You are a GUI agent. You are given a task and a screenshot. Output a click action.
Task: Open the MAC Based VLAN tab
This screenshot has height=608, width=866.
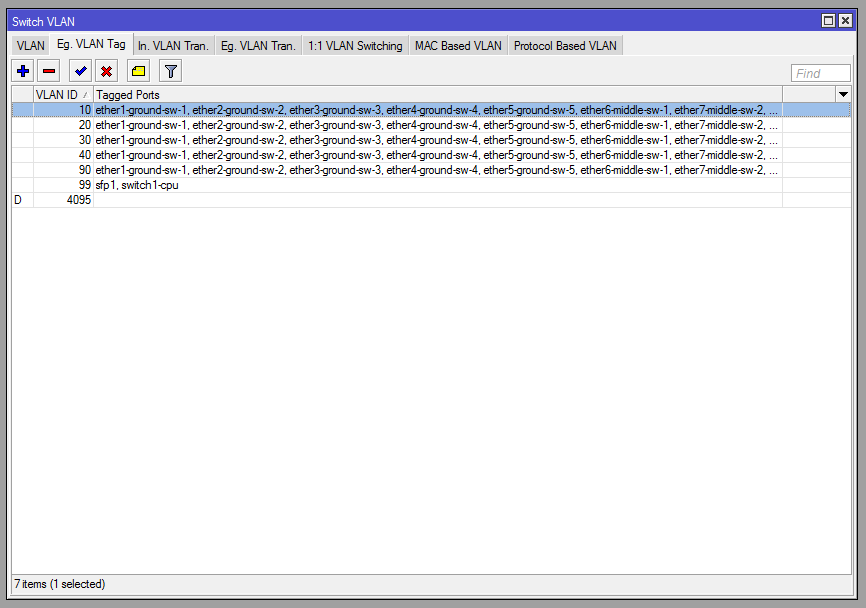click(457, 44)
